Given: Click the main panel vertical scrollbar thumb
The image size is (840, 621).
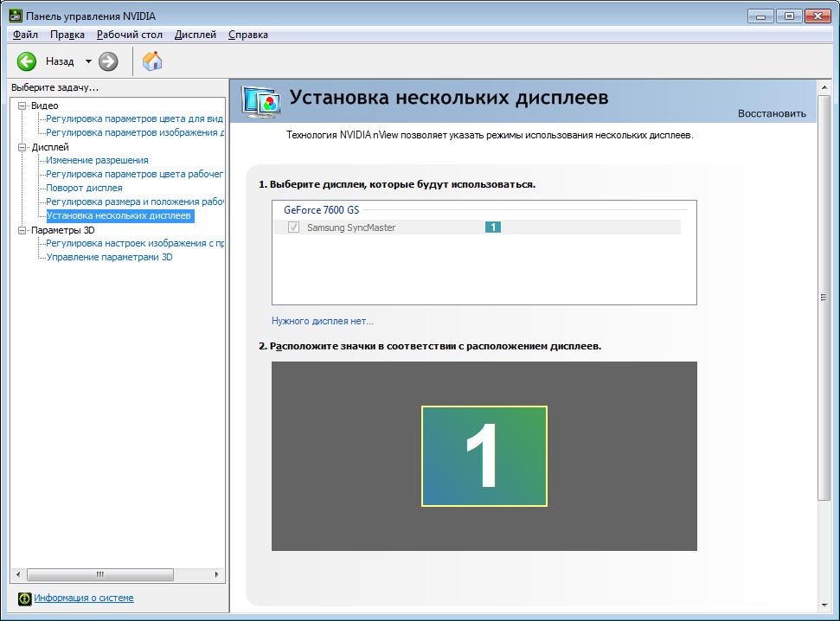Looking at the screenshot, I should point(824,298).
